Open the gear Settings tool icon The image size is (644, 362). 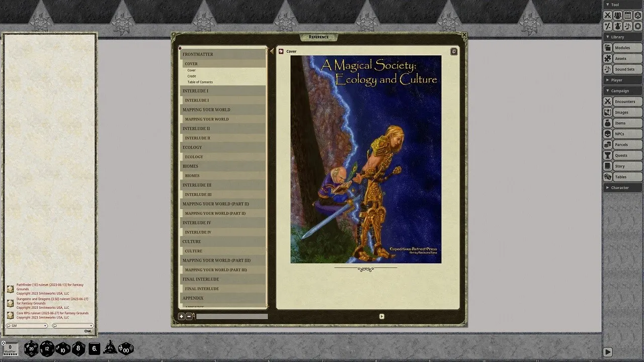pos(637,26)
